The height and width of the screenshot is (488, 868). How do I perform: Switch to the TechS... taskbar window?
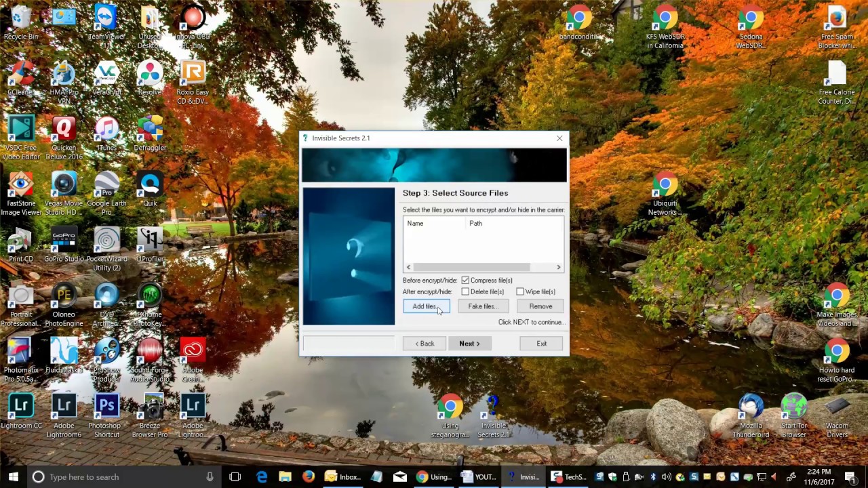point(568,476)
